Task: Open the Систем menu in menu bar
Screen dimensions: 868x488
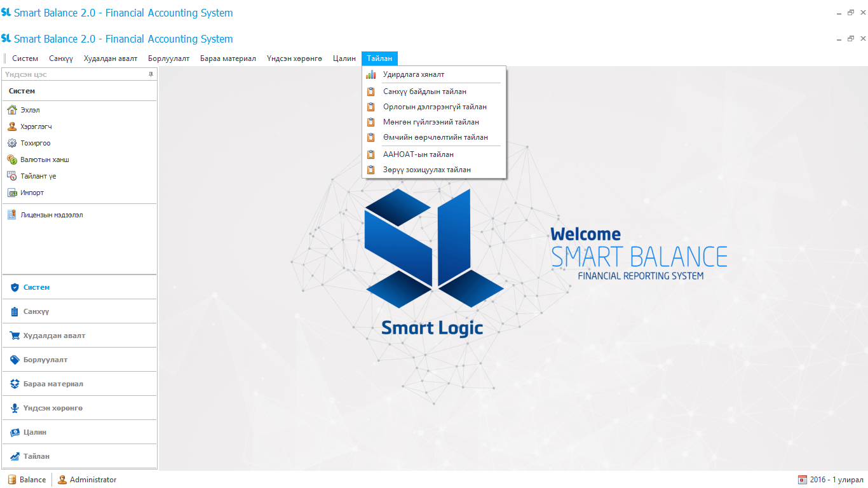Action: (25, 58)
